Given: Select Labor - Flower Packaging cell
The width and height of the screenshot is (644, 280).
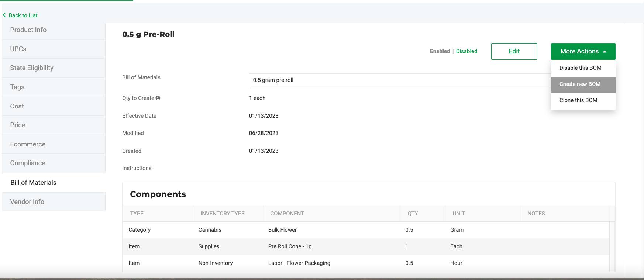Looking at the screenshot, I should point(299,263).
